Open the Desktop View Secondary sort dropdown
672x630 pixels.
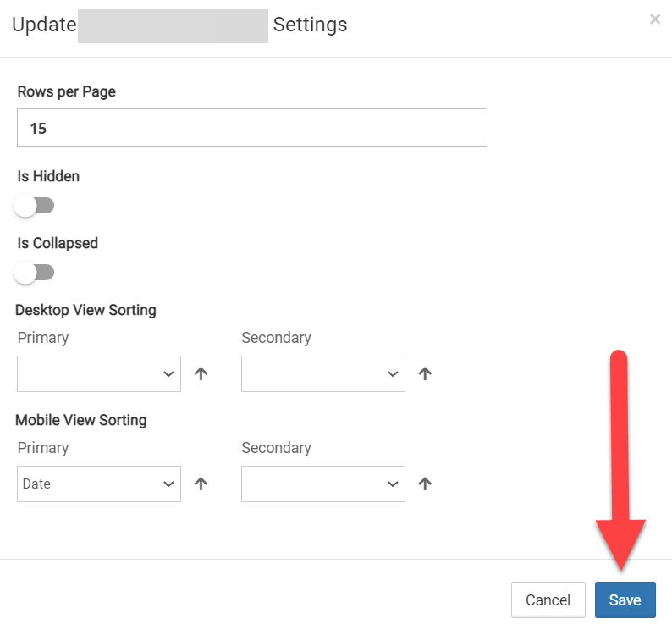point(323,373)
